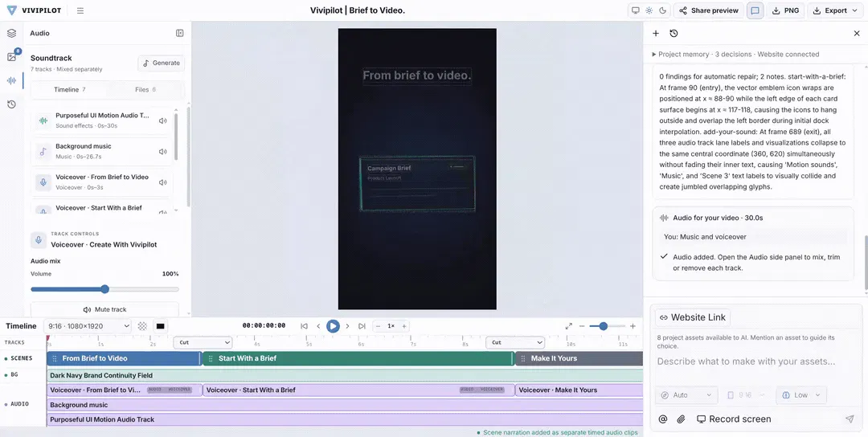Open the history icon in left sidebar
The image size is (868, 437).
tap(11, 104)
